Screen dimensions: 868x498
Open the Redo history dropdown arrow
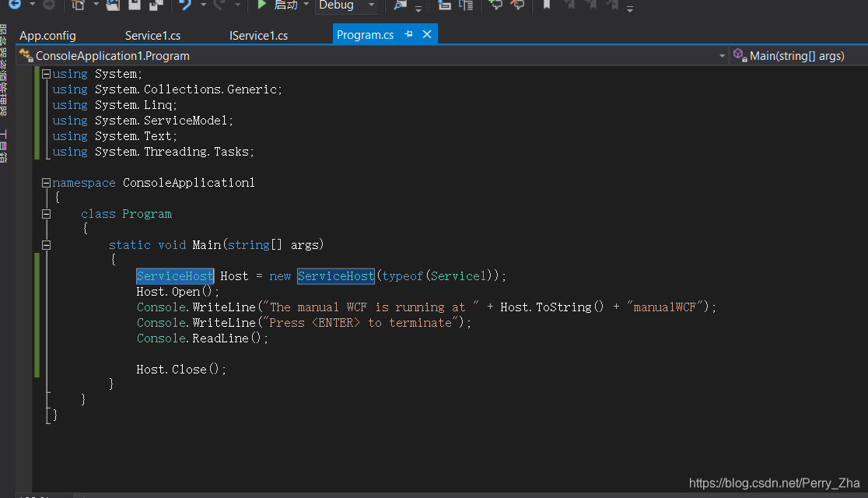click(237, 5)
